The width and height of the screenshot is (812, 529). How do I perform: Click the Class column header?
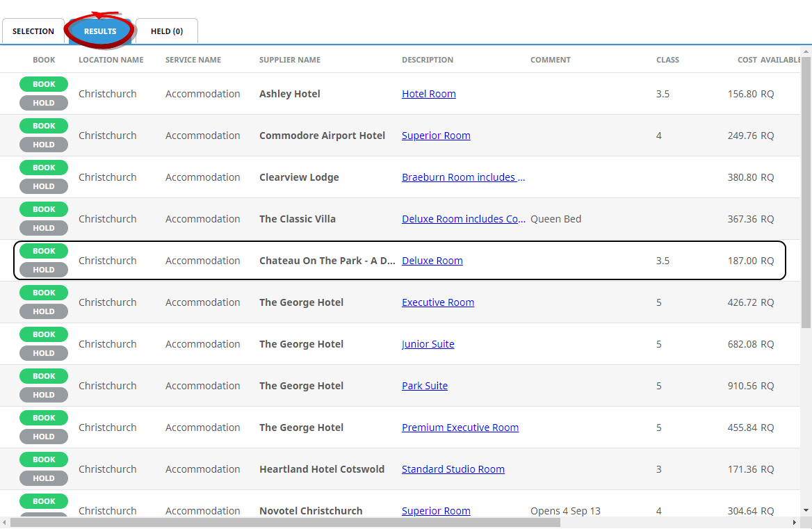(x=667, y=60)
